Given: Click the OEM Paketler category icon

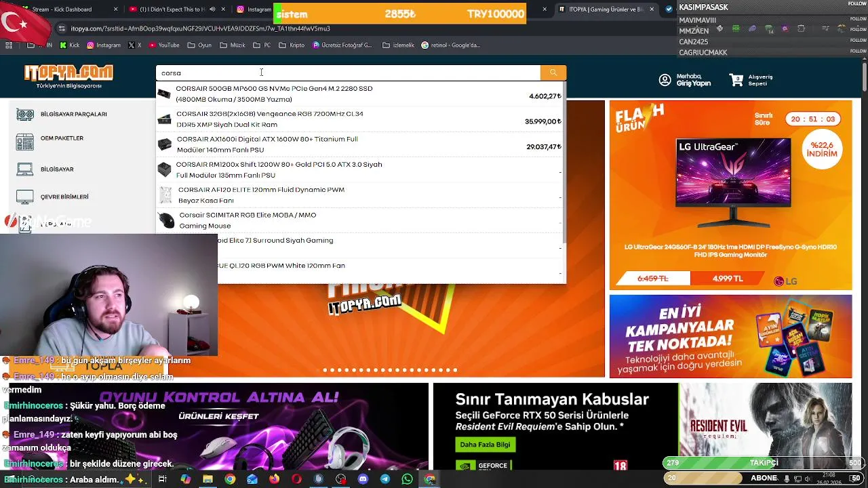Looking at the screenshot, I should point(25,142).
